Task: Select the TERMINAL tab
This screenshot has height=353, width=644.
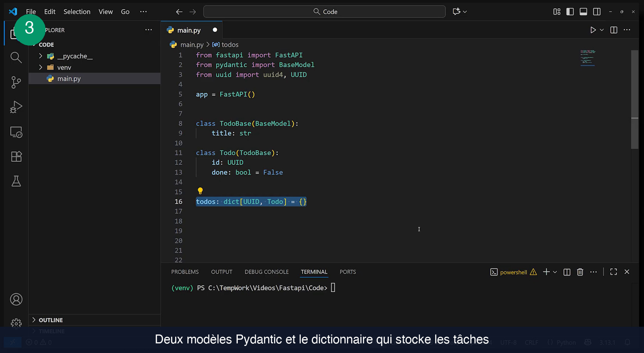Action: pos(314,272)
